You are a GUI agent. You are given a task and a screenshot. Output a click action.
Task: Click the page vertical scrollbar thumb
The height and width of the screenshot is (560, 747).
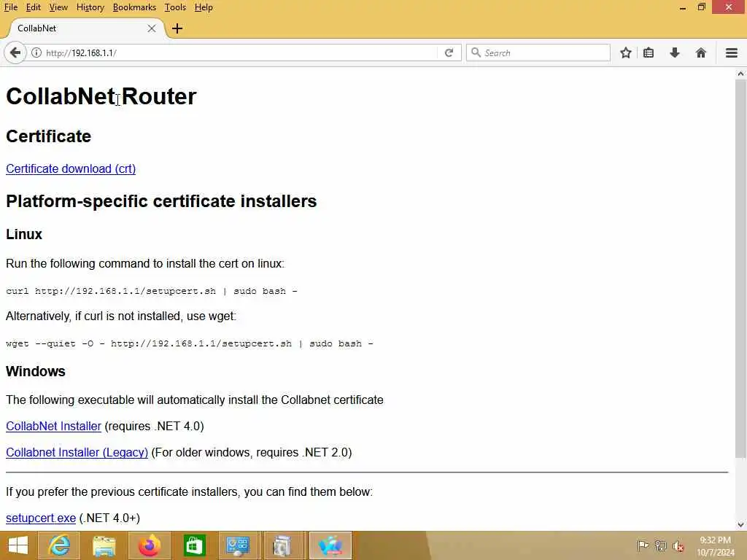pos(740,269)
